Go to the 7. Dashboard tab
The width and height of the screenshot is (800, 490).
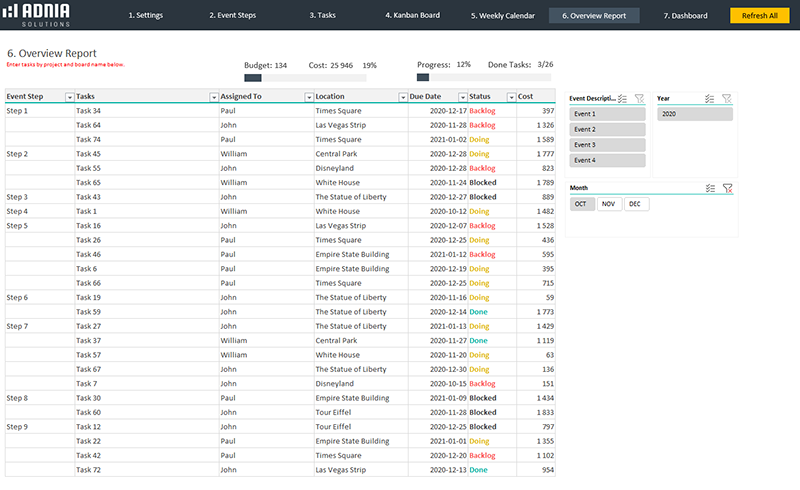tap(685, 16)
